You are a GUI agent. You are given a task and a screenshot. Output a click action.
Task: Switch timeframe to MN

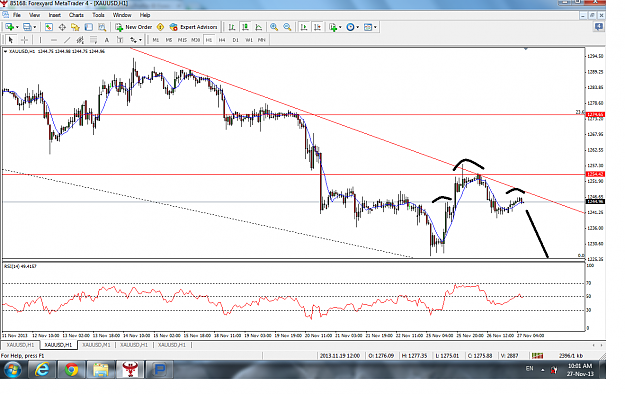(x=261, y=40)
